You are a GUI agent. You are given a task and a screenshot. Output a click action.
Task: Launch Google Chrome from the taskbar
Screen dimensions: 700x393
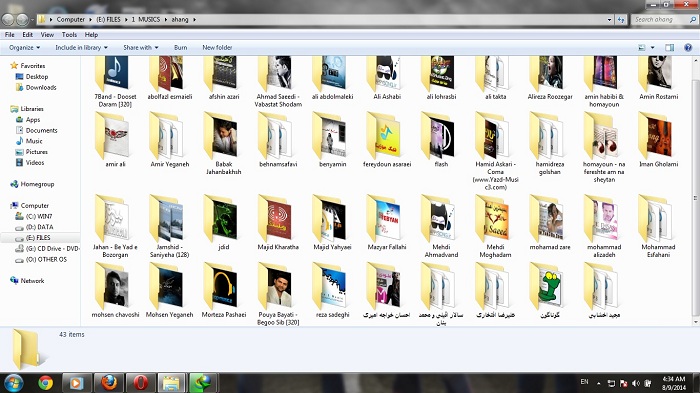(x=45, y=383)
